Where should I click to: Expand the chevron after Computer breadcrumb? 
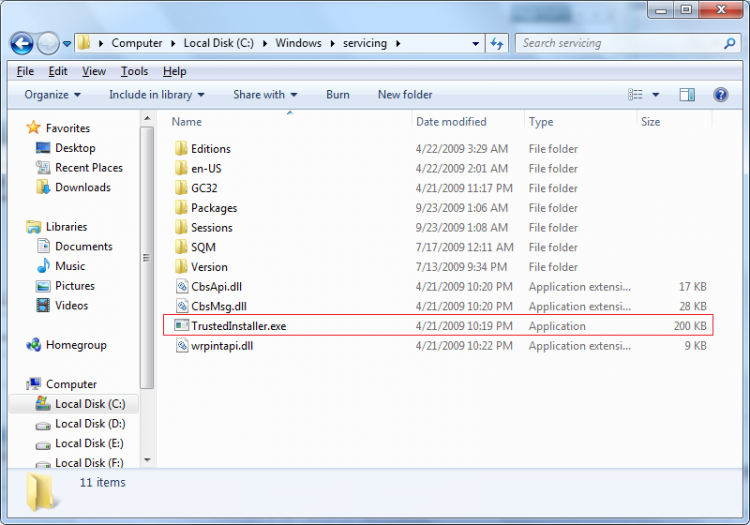[x=174, y=44]
